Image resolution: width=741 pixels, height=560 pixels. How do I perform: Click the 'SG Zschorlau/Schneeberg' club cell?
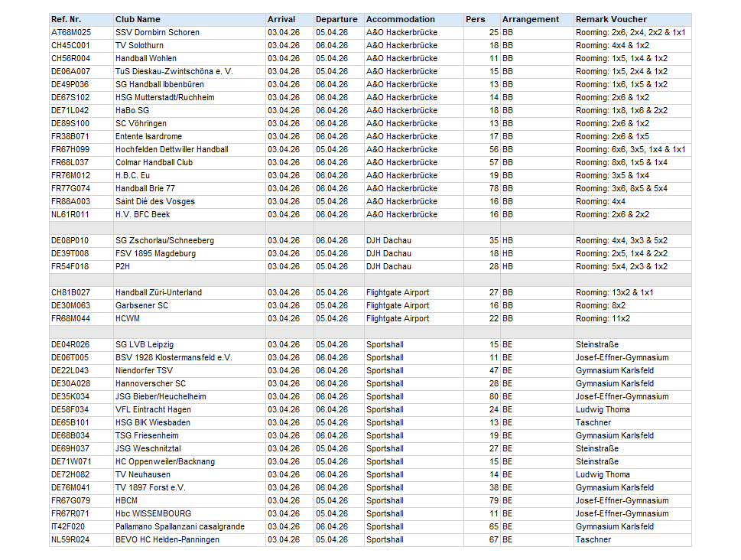click(x=164, y=240)
